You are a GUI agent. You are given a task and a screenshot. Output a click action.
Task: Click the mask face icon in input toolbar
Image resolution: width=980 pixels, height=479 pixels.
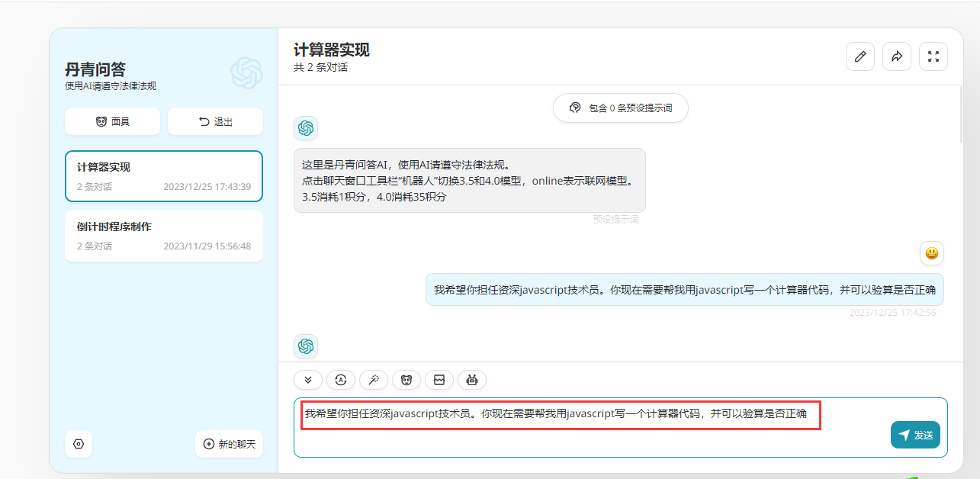406,380
